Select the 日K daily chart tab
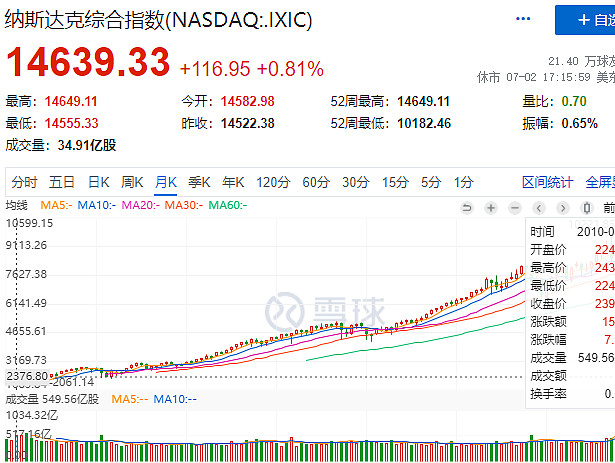 [x=98, y=182]
